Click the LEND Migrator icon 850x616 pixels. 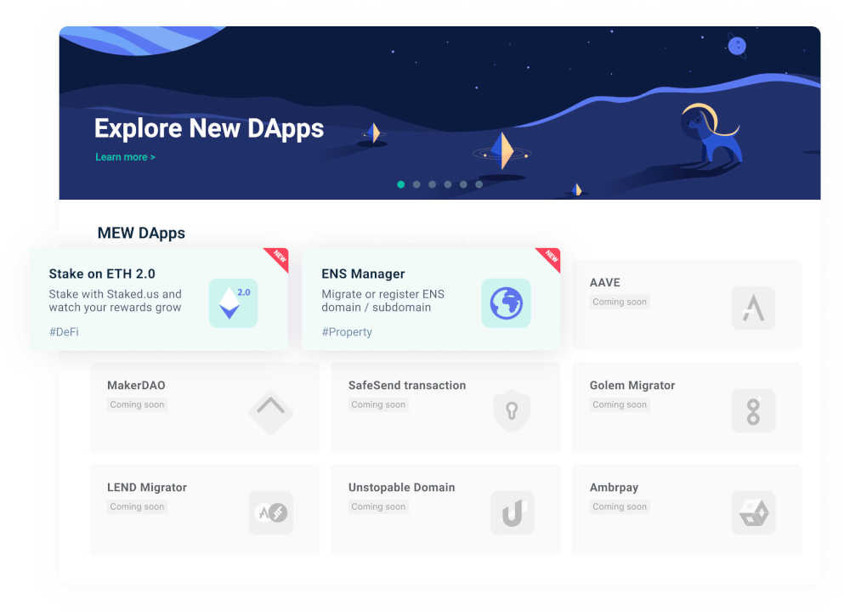(270, 513)
